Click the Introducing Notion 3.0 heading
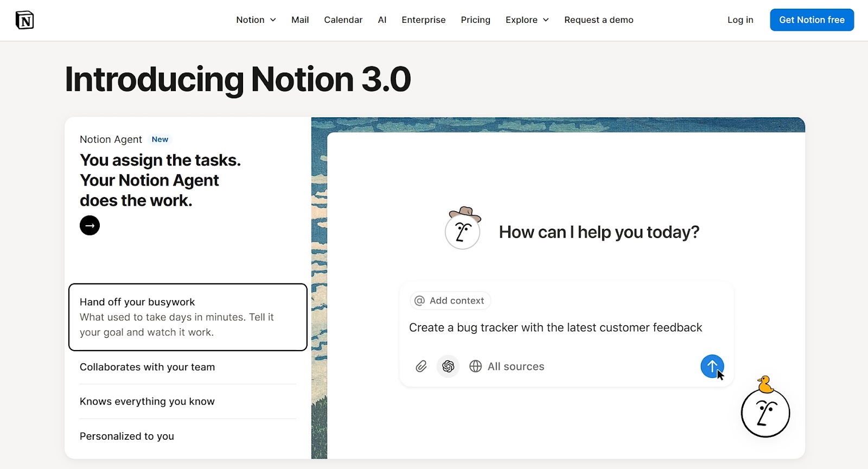868x469 pixels. click(238, 79)
